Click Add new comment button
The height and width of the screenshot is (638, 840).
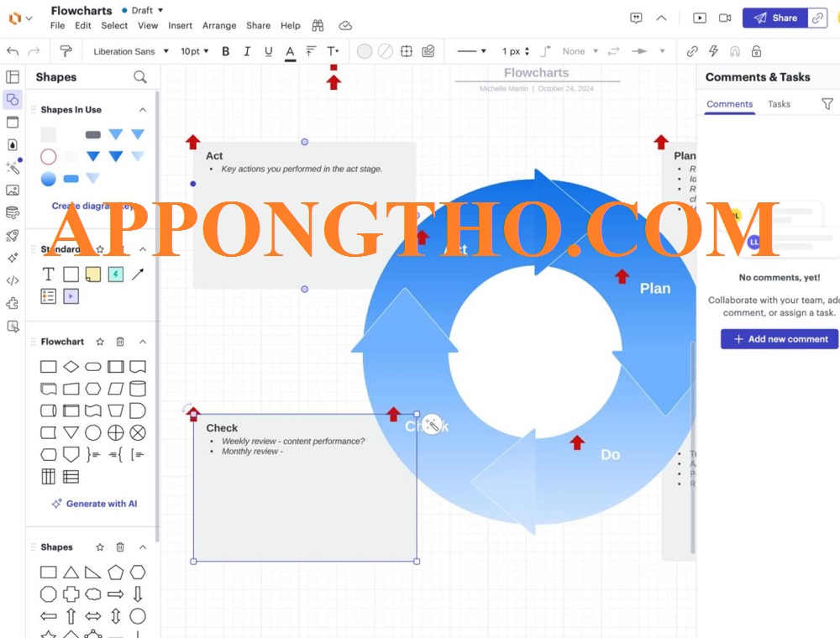click(780, 339)
